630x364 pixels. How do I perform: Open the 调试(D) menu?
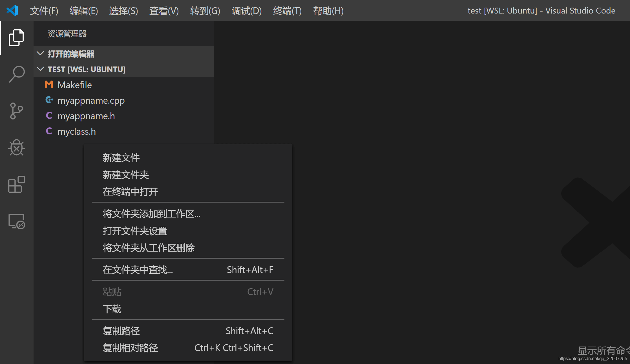coord(246,11)
